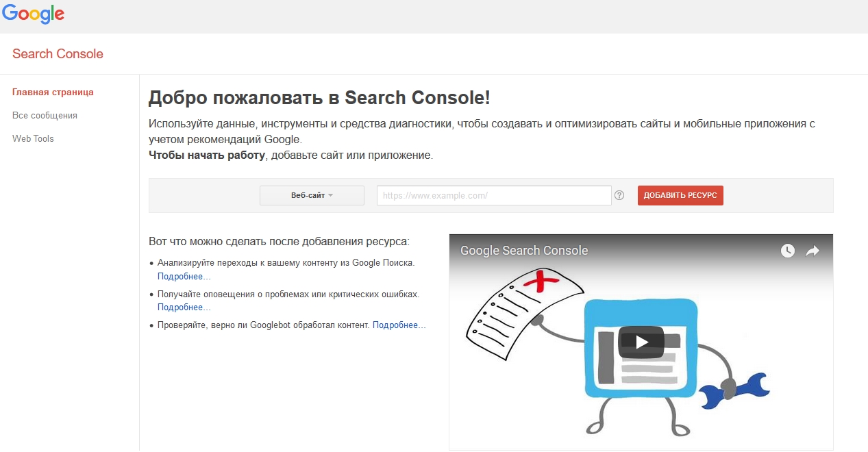Click the Чтобы начать работу text
The height and width of the screenshot is (452, 868).
(x=207, y=155)
